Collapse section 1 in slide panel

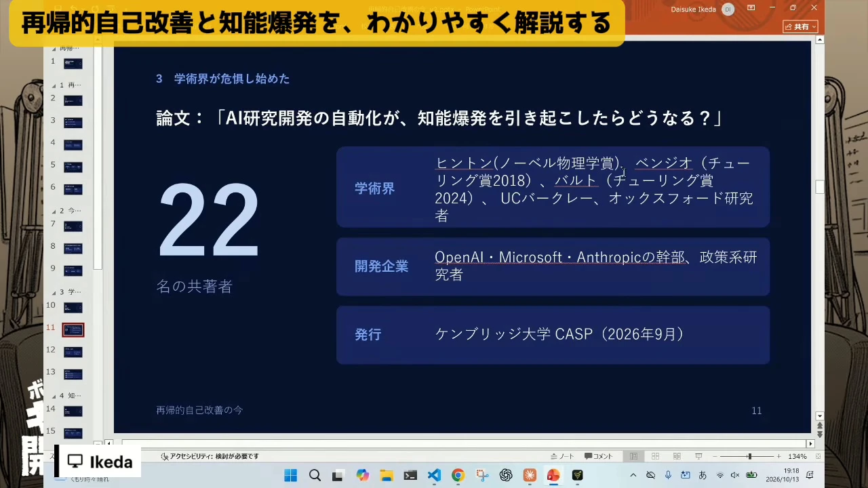point(54,85)
